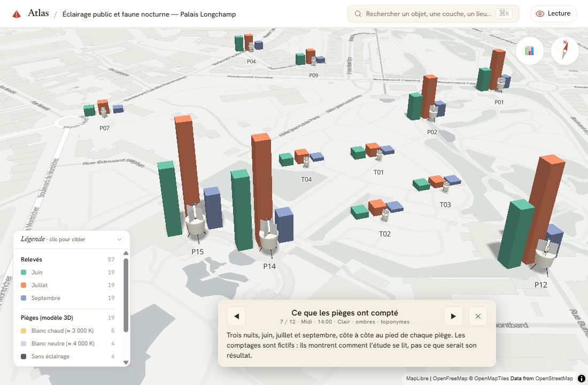Open the Atlas home link
Viewport: 588px width, 385px height.
tap(38, 13)
